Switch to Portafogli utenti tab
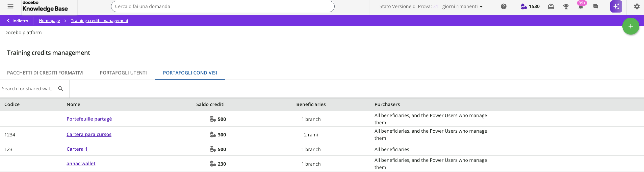The height and width of the screenshot is (172, 644). coord(123,73)
